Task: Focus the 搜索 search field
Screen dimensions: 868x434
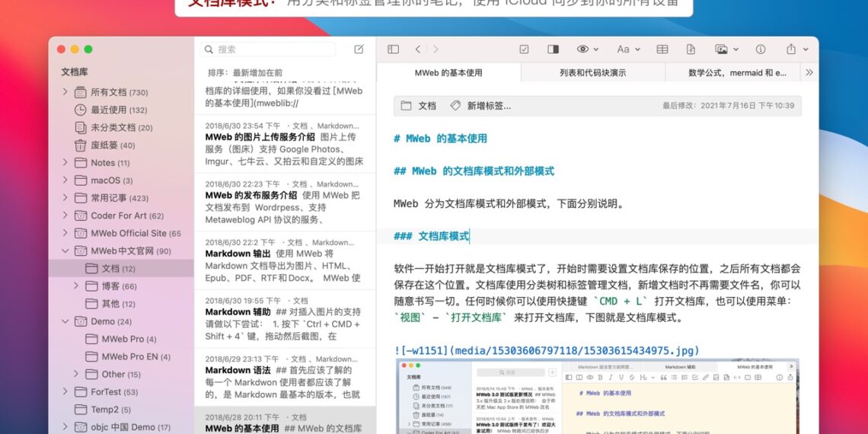Action: [268, 49]
